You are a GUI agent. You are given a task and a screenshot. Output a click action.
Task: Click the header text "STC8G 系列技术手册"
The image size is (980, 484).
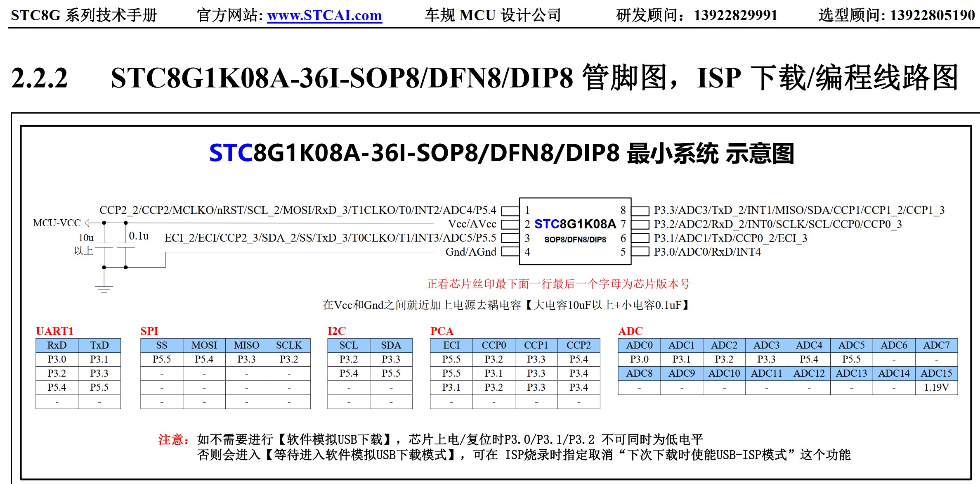pyautogui.click(x=84, y=15)
